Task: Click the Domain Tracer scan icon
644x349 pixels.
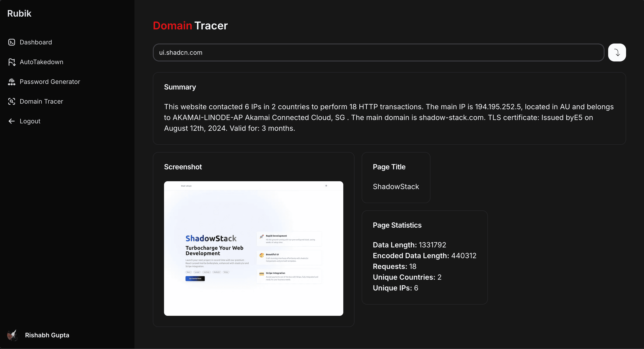Action: pos(11,101)
